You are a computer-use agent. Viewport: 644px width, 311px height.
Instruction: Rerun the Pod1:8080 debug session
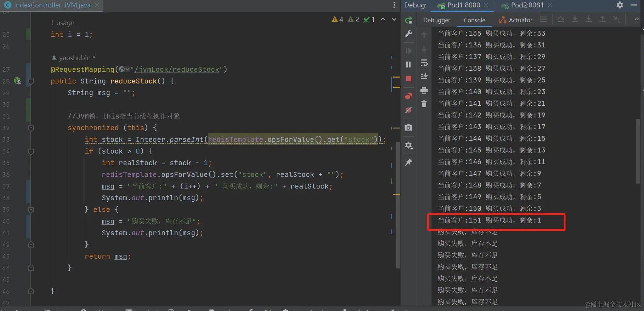tap(408, 20)
